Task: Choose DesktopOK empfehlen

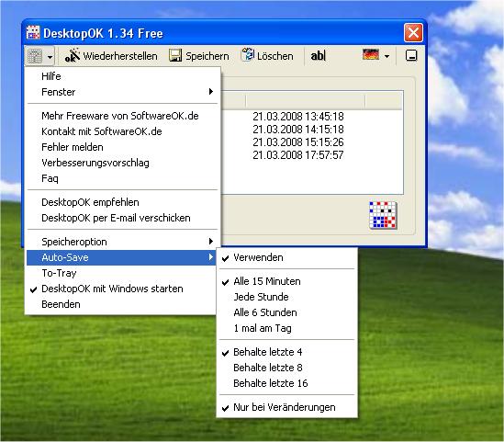Action: [x=122, y=202]
